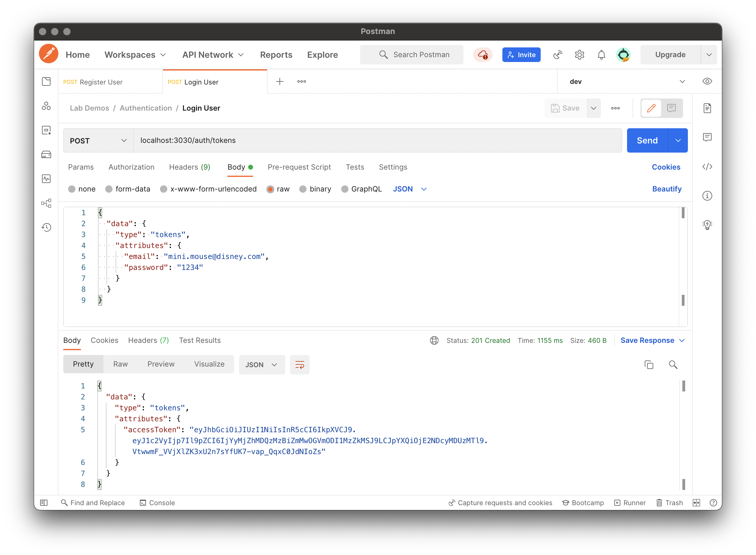Open the notifications bell icon
Image resolution: width=756 pixels, height=555 pixels.
pos(602,54)
